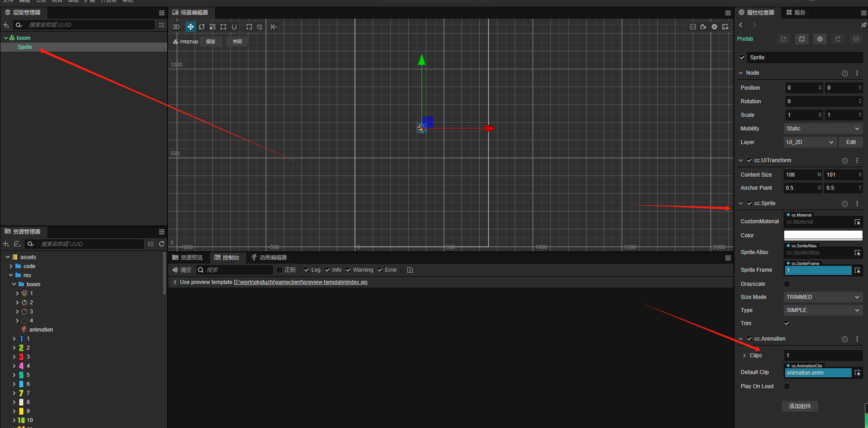Click the 关闭 prefab button
Image resolution: width=868 pixels, height=428 pixels.
pyautogui.click(x=237, y=42)
